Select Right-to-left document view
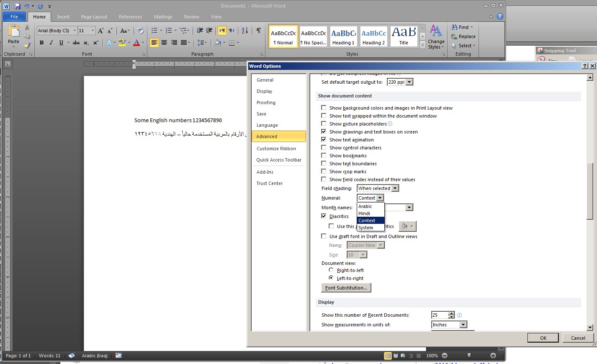Screen dimensions: 597x364 pyautogui.click(x=331, y=270)
